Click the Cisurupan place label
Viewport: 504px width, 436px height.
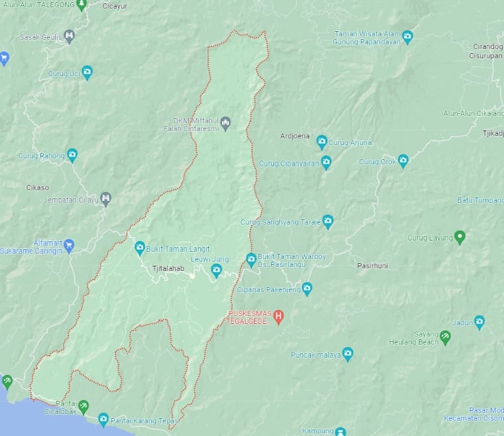[485, 56]
